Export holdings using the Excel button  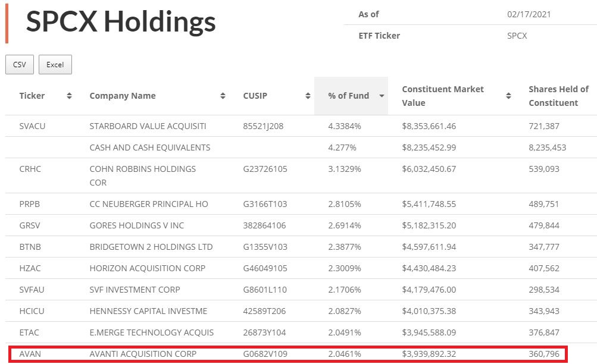55,65
